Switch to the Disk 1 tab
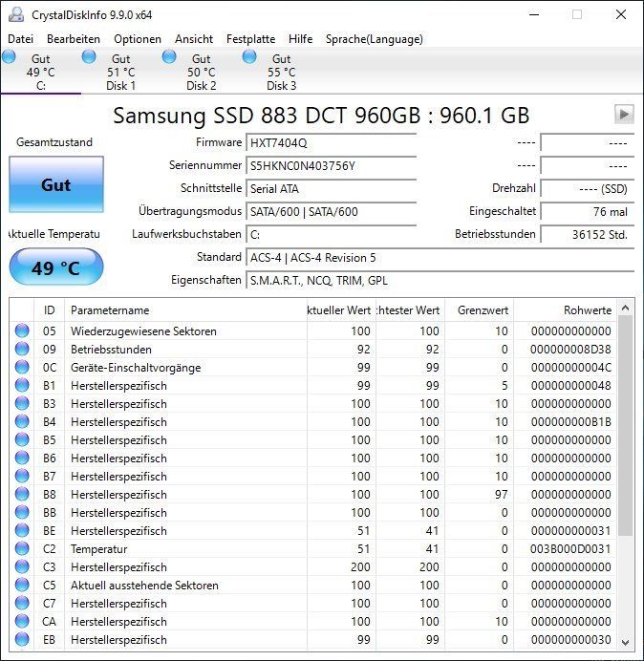This screenshot has height=661, width=644. coord(120,72)
